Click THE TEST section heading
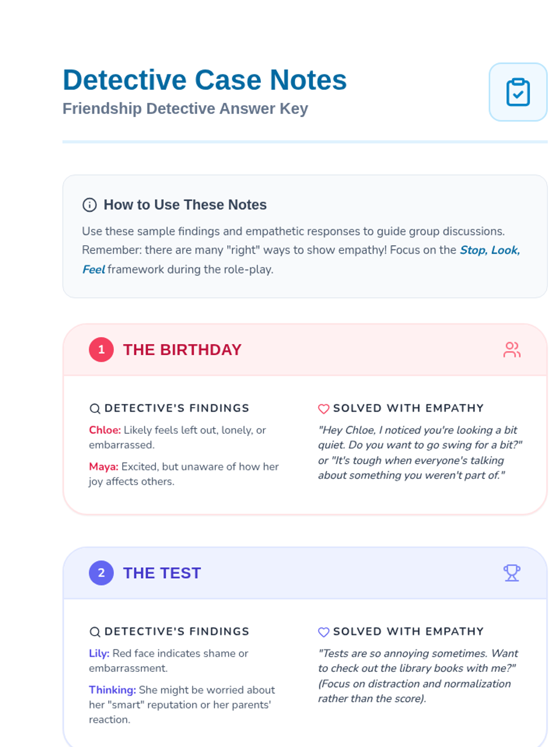The image size is (560, 747). (x=162, y=573)
